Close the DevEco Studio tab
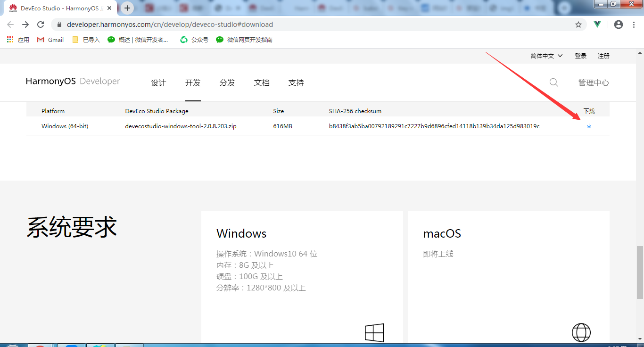Viewport: 644px width, 347px height. pos(109,8)
